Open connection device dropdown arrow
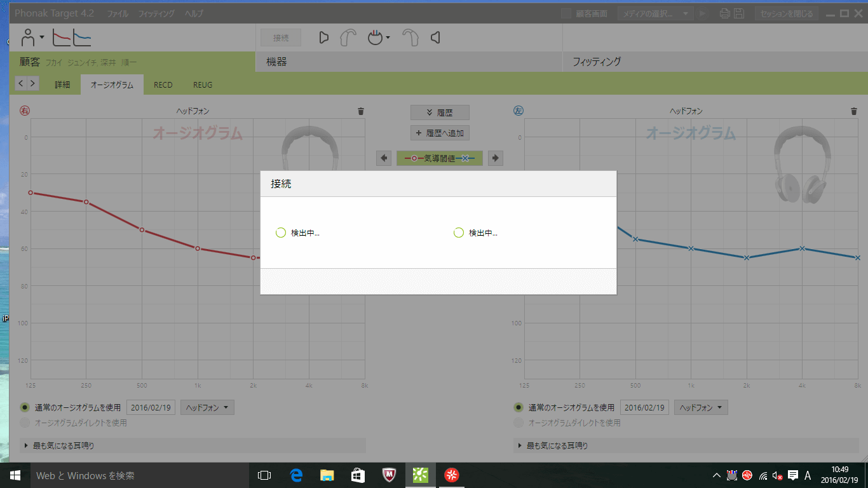This screenshot has height=488, width=868. coord(388,38)
